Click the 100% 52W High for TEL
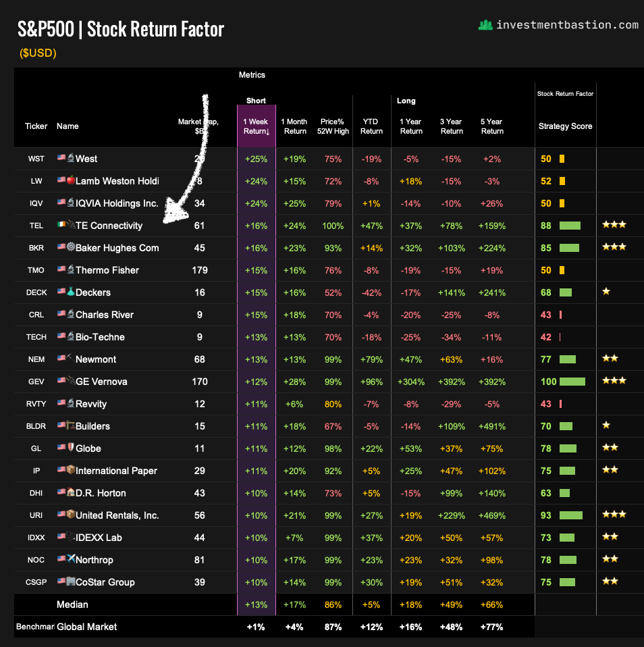The width and height of the screenshot is (644, 647). pyautogui.click(x=333, y=226)
